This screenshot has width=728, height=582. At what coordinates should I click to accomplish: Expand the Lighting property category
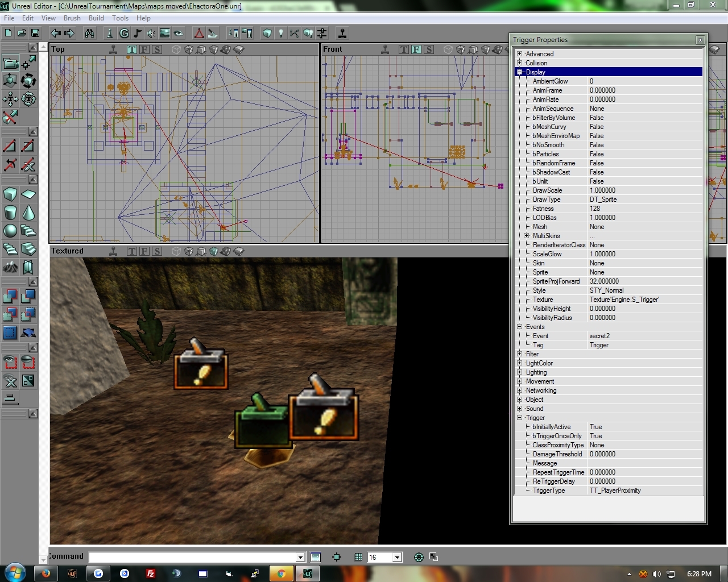point(519,372)
